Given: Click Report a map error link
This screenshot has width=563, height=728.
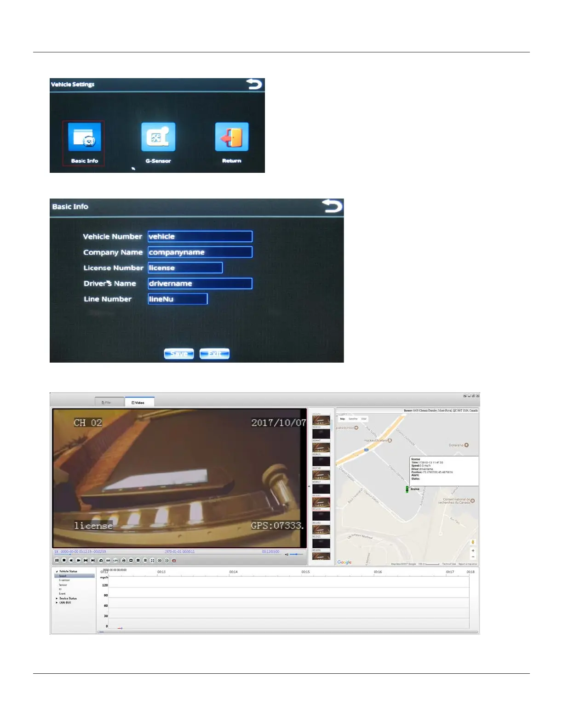Looking at the screenshot, I should (x=468, y=563).
